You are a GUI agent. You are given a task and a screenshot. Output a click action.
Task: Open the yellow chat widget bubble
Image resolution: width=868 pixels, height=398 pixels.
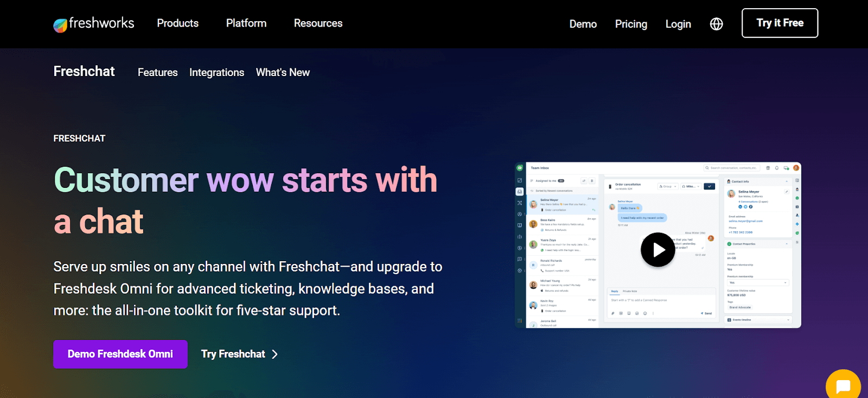tap(843, 386)
